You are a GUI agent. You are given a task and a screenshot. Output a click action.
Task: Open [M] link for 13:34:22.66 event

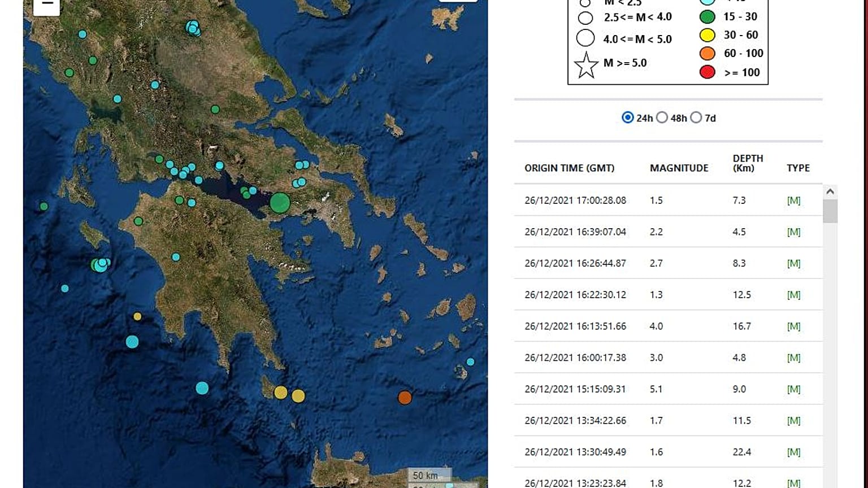(793, 420)
